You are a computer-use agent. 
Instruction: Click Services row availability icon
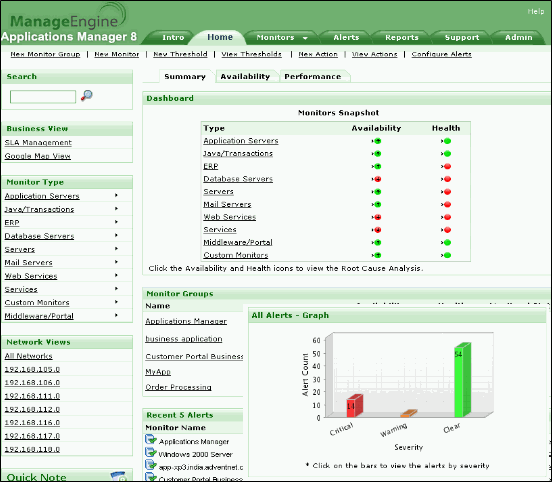(x=377, y=230)
